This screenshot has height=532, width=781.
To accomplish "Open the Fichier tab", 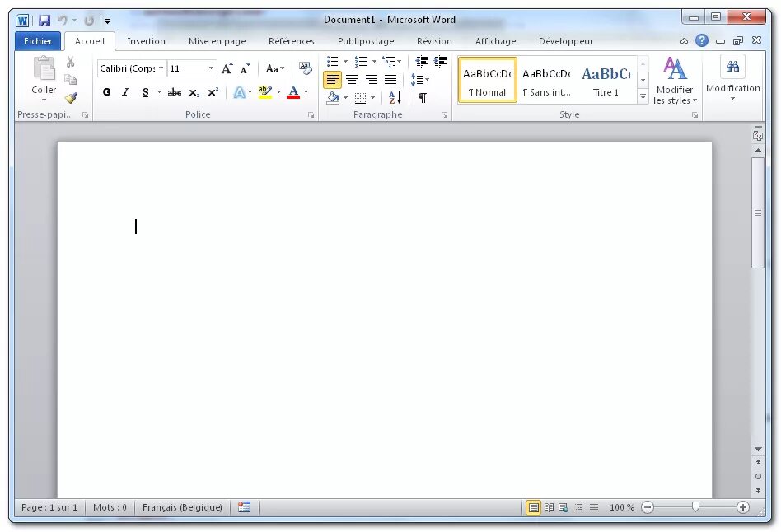I will pos(38,41).
